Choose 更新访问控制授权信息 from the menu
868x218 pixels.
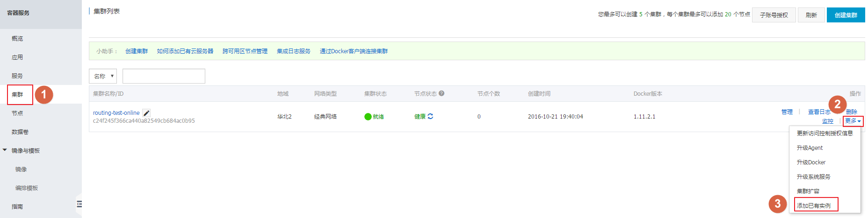(825, 133)
